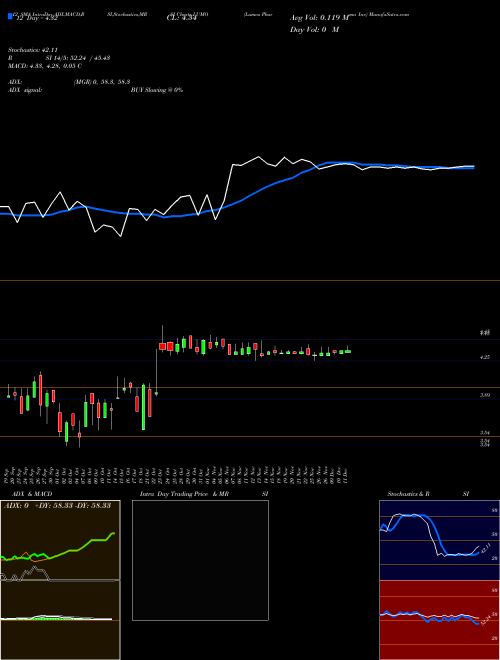Select the '12 Day = 4.32' value
Screen dimensions: 500x660
click(36, 18)
